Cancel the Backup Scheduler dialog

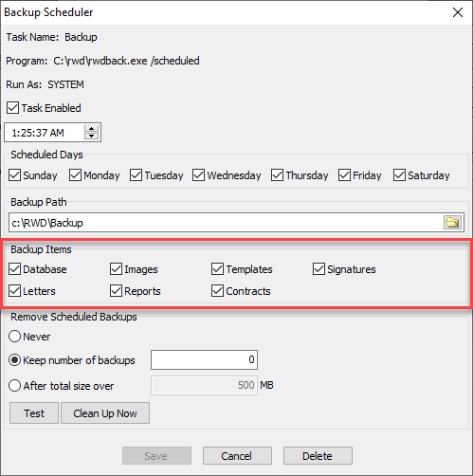click(237, 456)
